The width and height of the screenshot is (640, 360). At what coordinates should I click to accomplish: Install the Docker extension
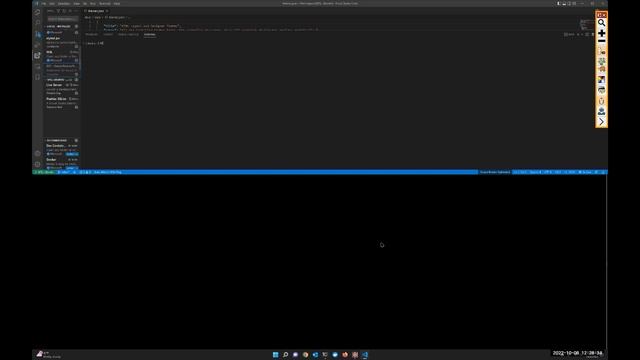(x=72, y=168)
